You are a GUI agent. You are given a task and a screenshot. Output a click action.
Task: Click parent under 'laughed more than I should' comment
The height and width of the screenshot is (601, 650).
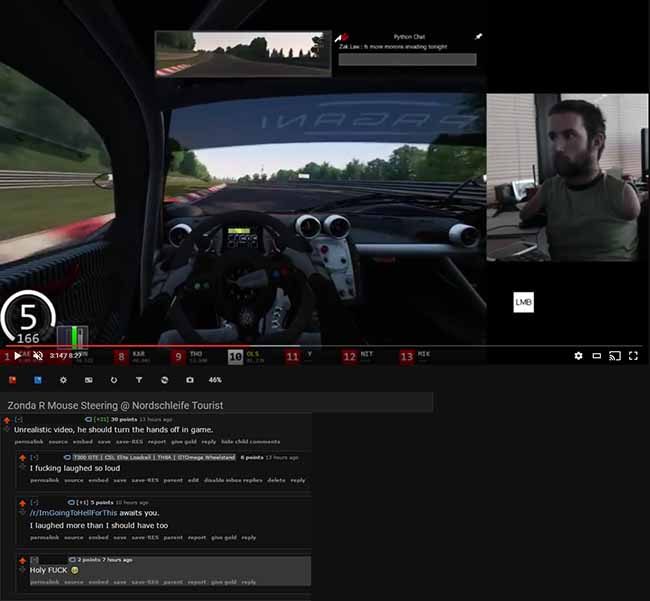[x=173, y=538]
